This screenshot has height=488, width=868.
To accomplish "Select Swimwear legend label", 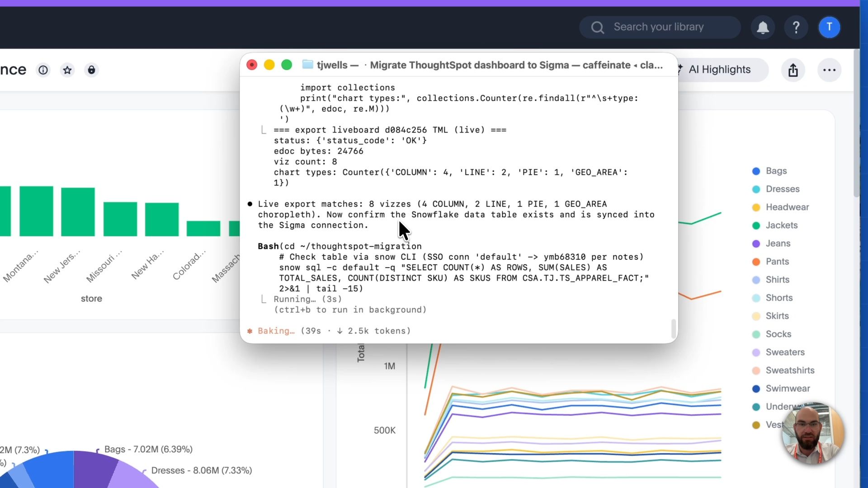I will click(x=788, y=389).
